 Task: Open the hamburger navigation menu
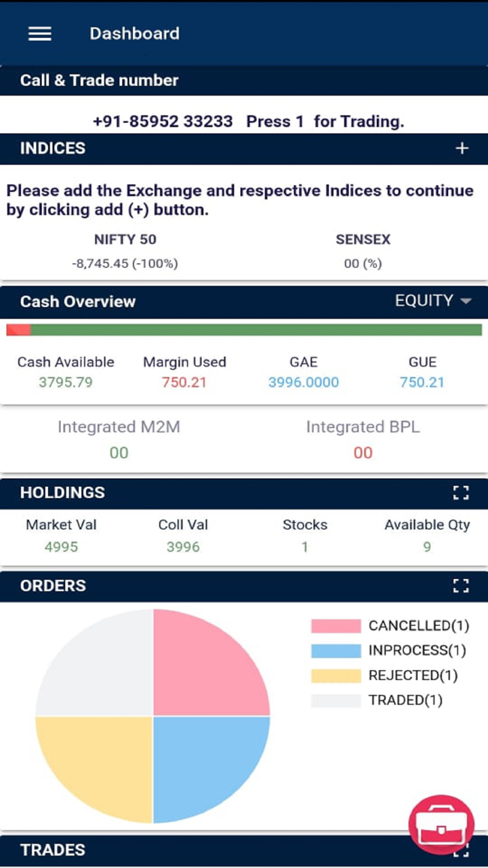pyautogui.click(x=40, y=34)
